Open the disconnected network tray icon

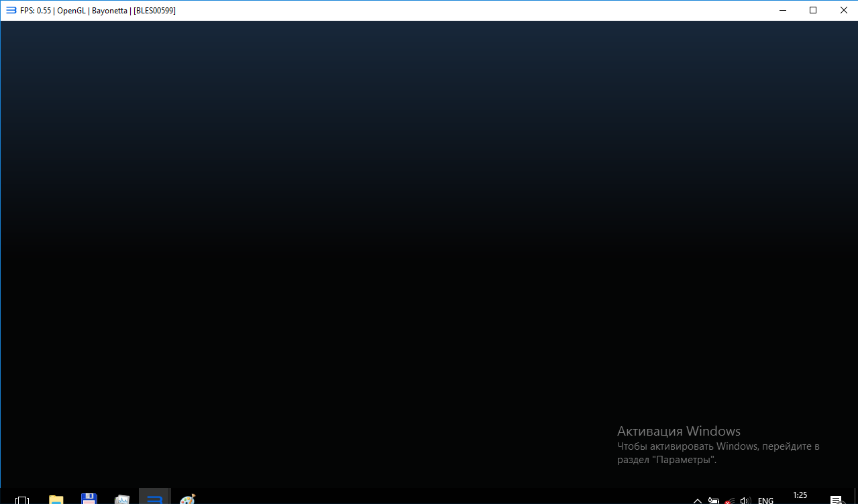coord(729,500)
